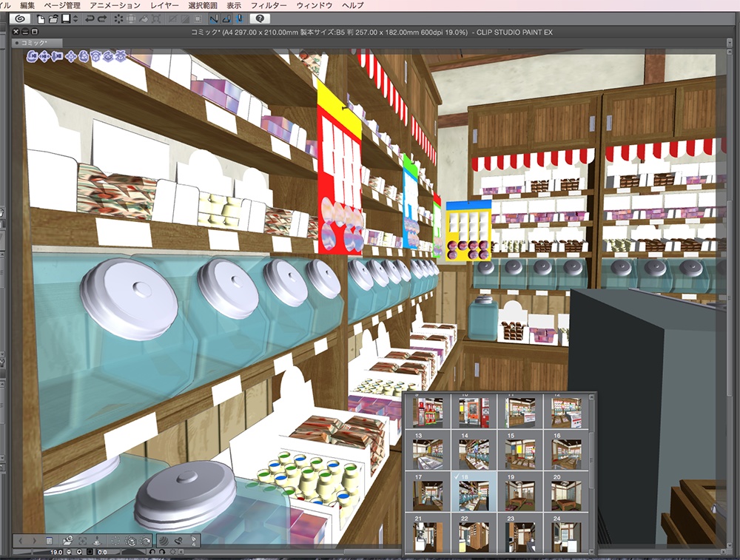Select the camera rotate icon on the canvas

pos(31,56)
